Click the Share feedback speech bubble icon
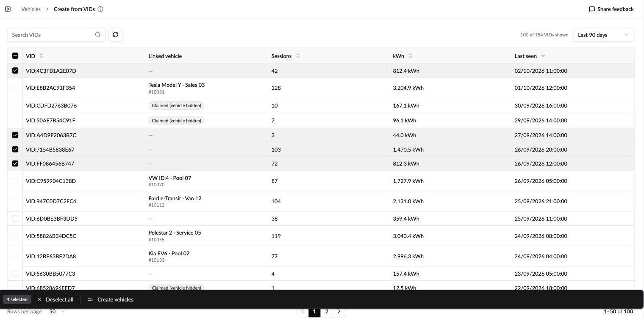The image size is (644, 318). (592, 9)
